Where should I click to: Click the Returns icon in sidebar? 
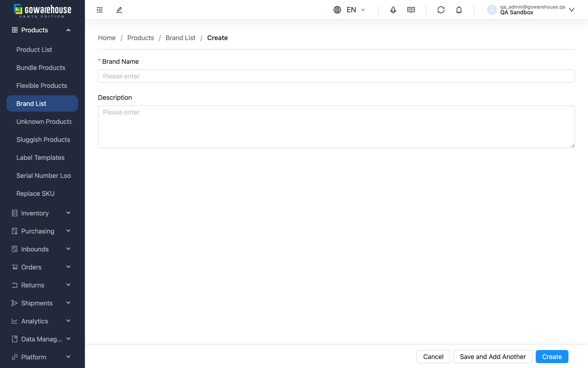click(x=14, y=285)
